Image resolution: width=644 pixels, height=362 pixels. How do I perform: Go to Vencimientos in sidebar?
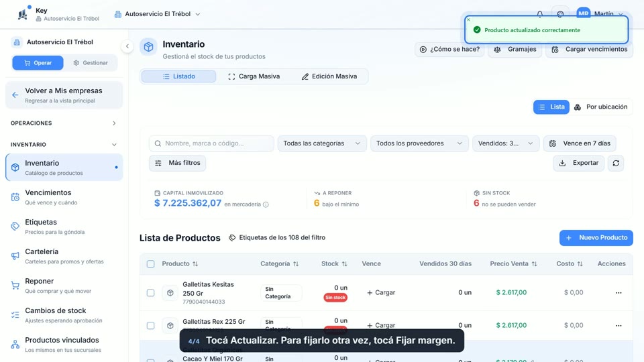[64, 197]
